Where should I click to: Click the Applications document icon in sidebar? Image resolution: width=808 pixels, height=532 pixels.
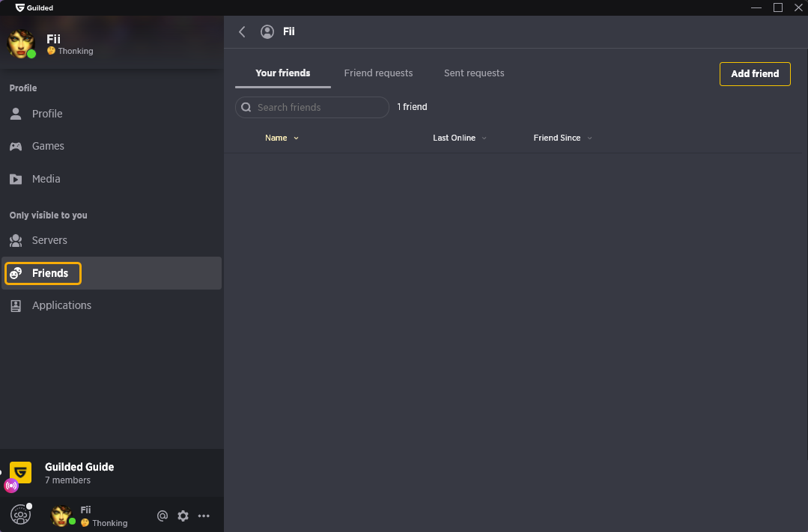point(16,306)
